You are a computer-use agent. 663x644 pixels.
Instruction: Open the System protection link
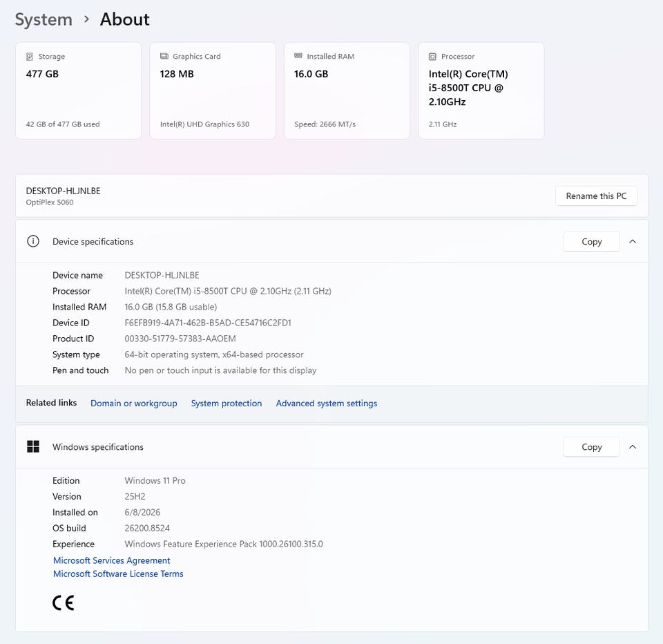pos(227,404)
